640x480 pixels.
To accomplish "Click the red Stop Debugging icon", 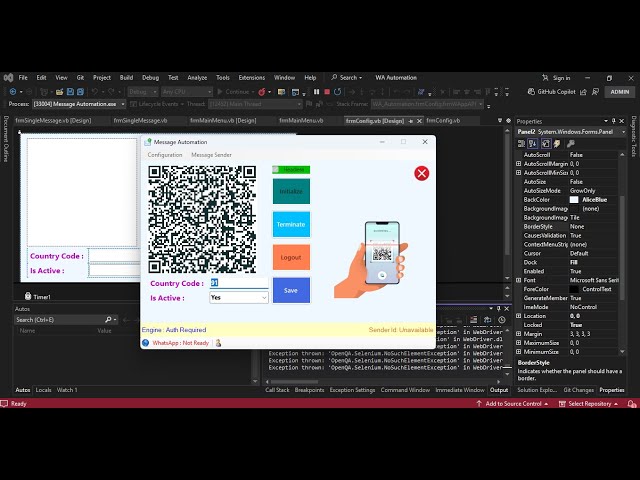I will pyautogui.click(x=327, y=92).
